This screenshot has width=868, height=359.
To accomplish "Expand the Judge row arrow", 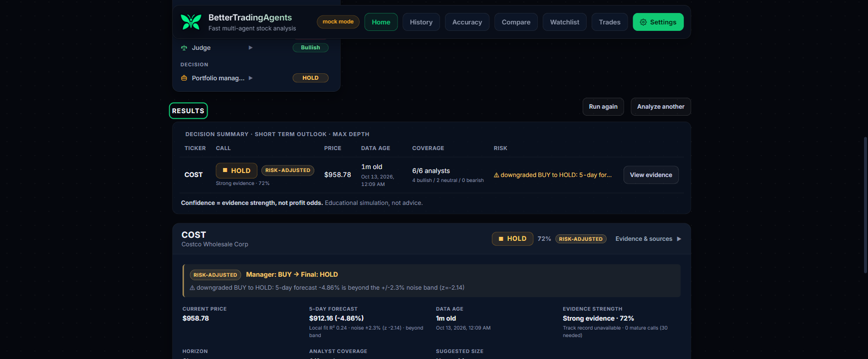I will tap(250, 48).
